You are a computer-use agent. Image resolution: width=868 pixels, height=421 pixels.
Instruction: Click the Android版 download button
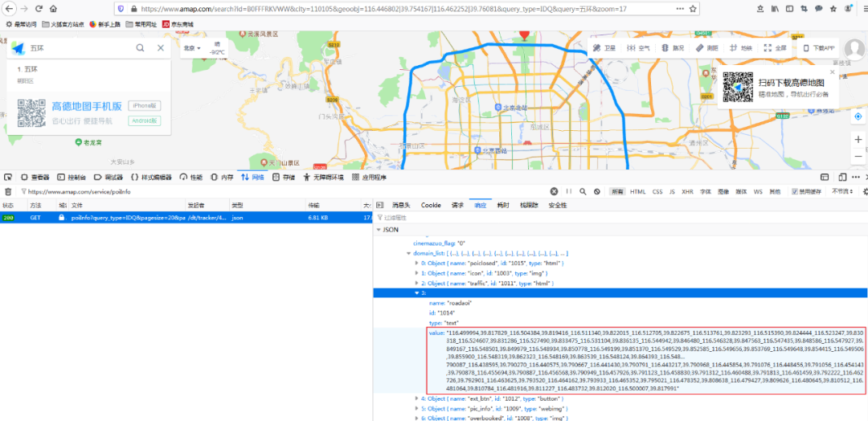pos(145,121)
